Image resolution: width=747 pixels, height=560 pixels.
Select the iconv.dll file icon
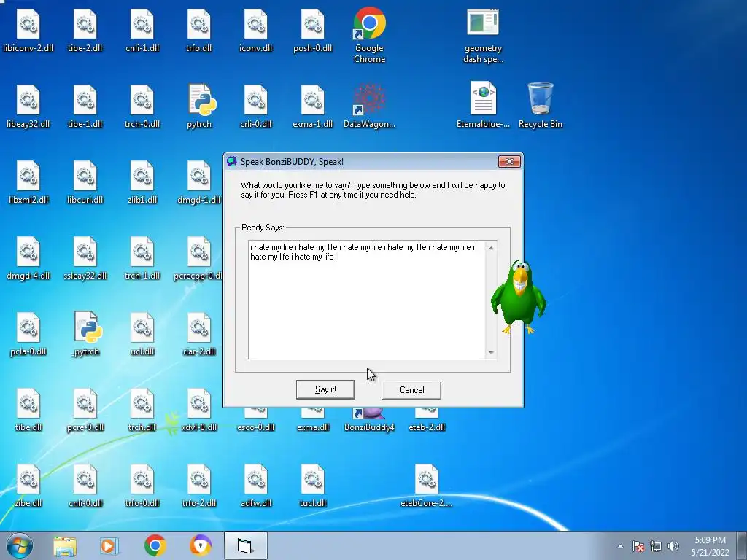tap(256, 29)
